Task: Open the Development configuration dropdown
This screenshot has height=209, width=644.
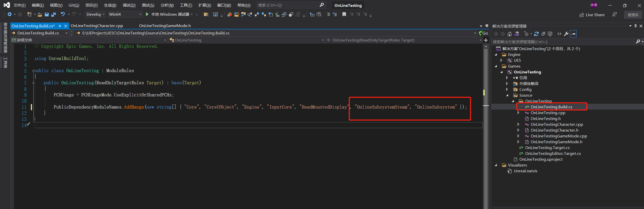Action: pyautogui.click(x=95, y=14)
